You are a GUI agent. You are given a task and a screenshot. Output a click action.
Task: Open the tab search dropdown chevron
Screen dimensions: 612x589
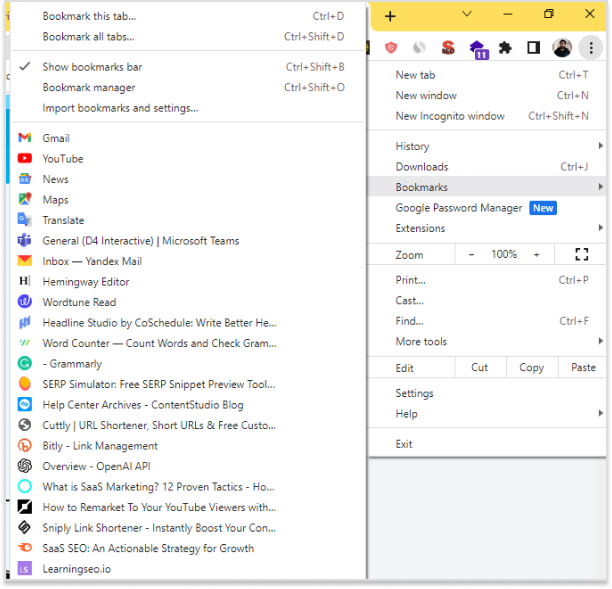pos(466,14)
